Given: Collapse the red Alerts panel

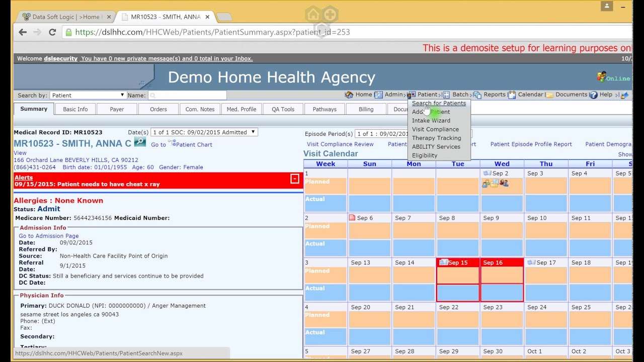Looking at the screenshot, I should [295, 179].
